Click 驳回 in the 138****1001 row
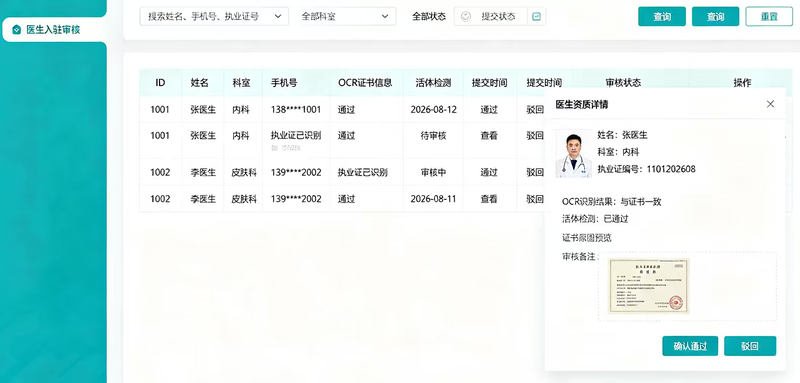The width and height of the screenshot is (800, 383). coord(535,109)
